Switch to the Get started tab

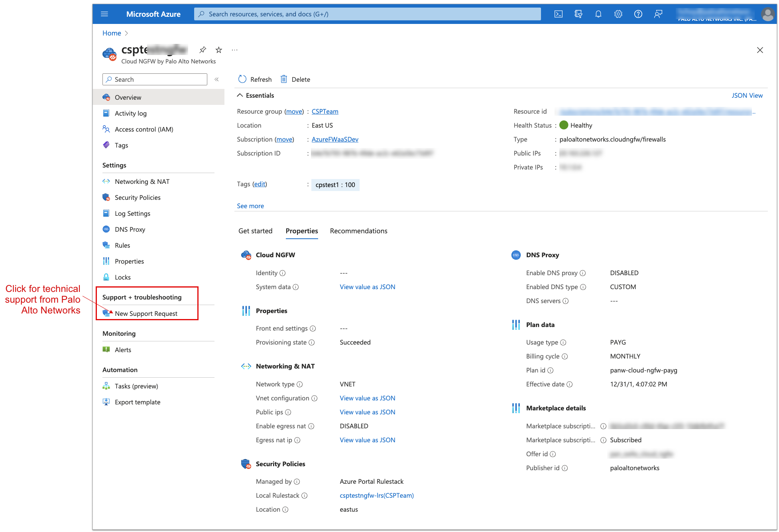255,231
